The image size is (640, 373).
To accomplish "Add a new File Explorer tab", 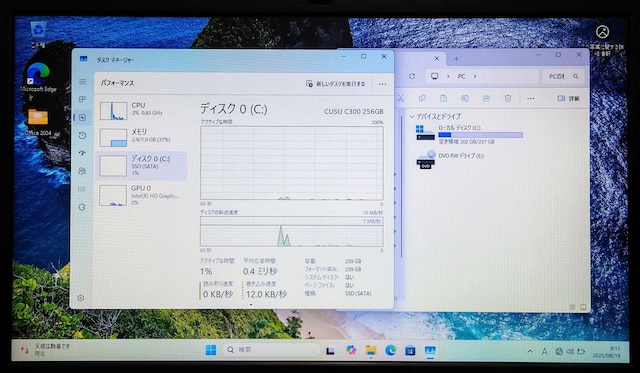I will coord(456,59).
